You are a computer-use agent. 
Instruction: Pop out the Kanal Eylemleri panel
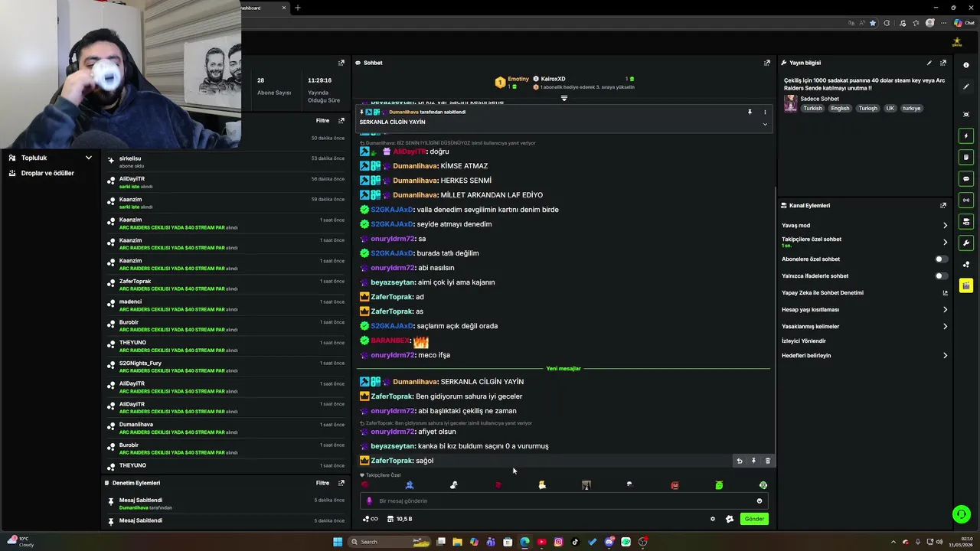tap(943, 205)
